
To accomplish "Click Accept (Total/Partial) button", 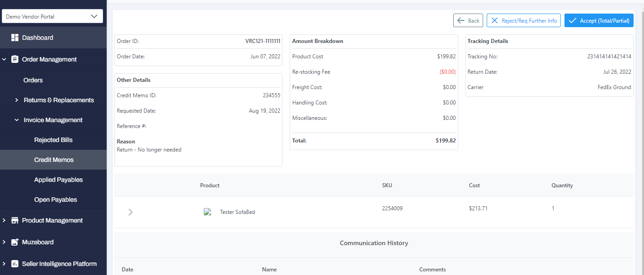I will click(599, 20).
